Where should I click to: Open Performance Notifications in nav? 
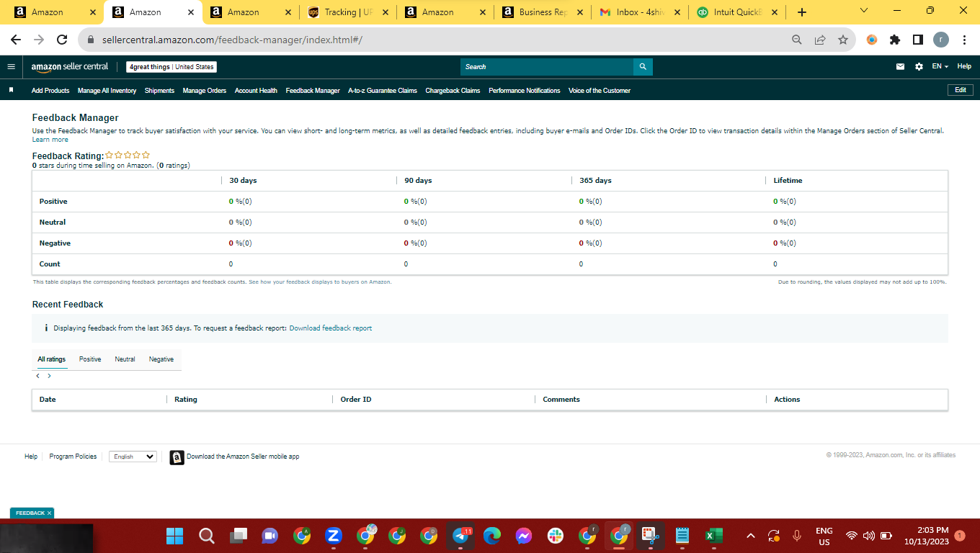coord(524,91)
